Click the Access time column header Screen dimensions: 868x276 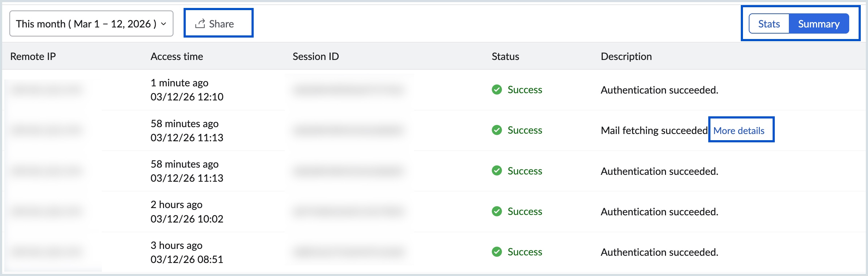click(177, 56)
